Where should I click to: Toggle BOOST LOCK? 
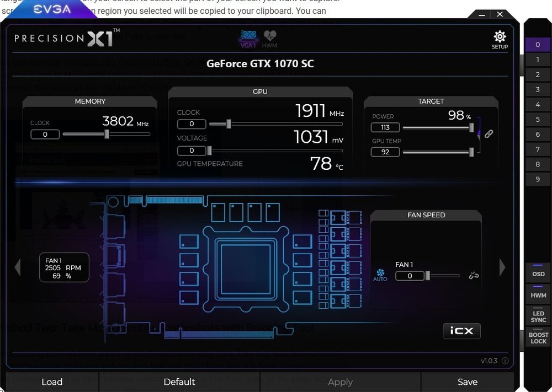click(x=538, y=337)
